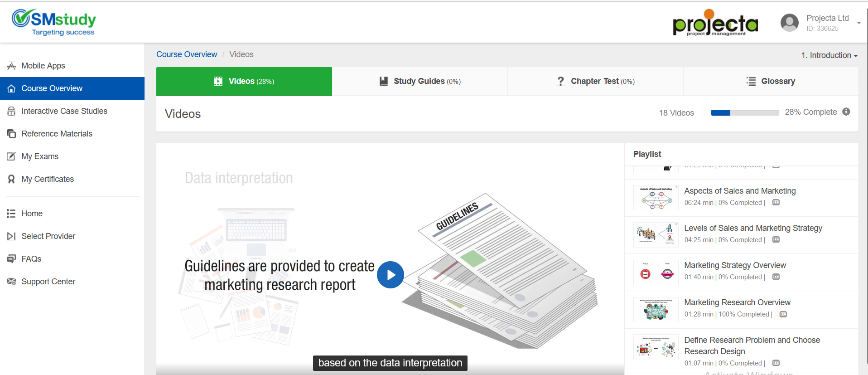This screenshot has width=868, height=375.
Task: Click the info icon beside 28% Complete
Action: [846, 112]
